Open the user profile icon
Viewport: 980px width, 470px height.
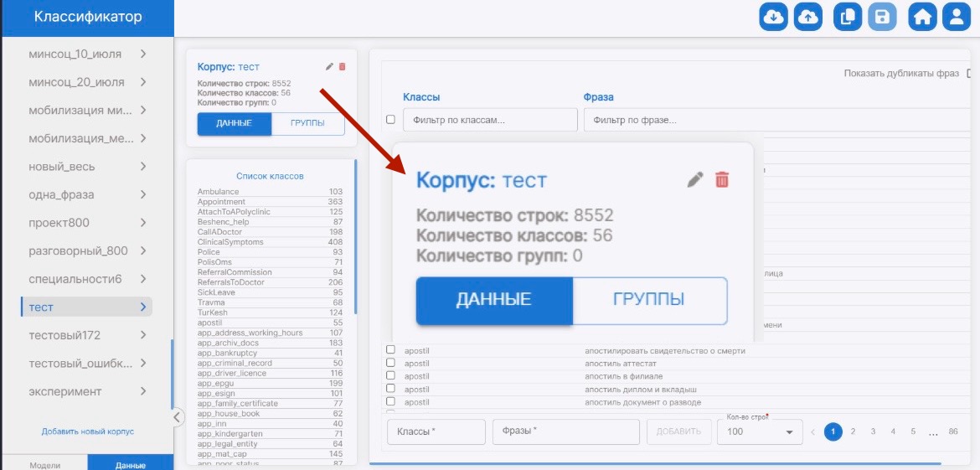(956, 18)
